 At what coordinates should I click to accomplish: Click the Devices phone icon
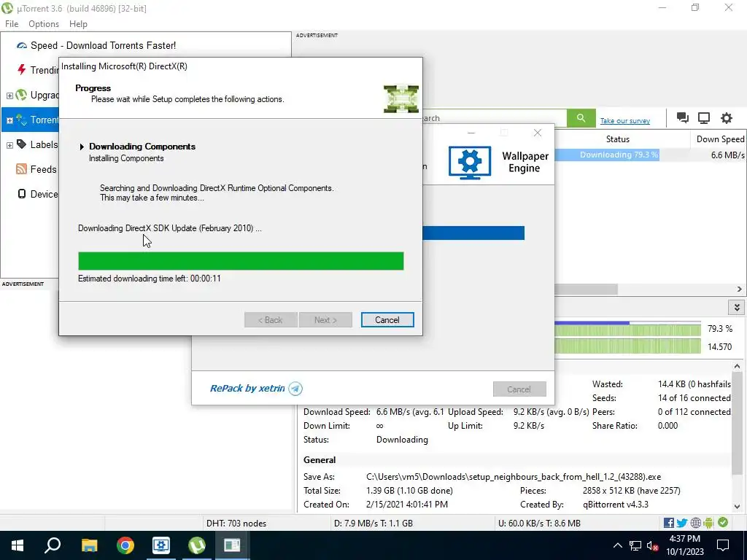click(x=21, y=194)
